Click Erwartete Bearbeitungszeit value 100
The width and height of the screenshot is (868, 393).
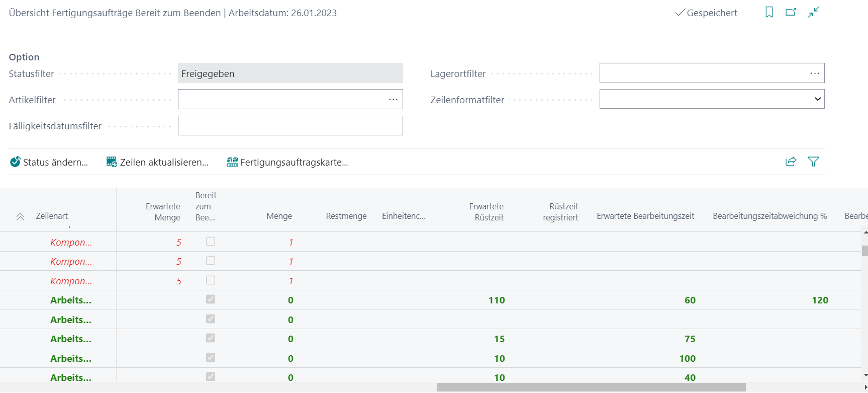tap(687, 359)
